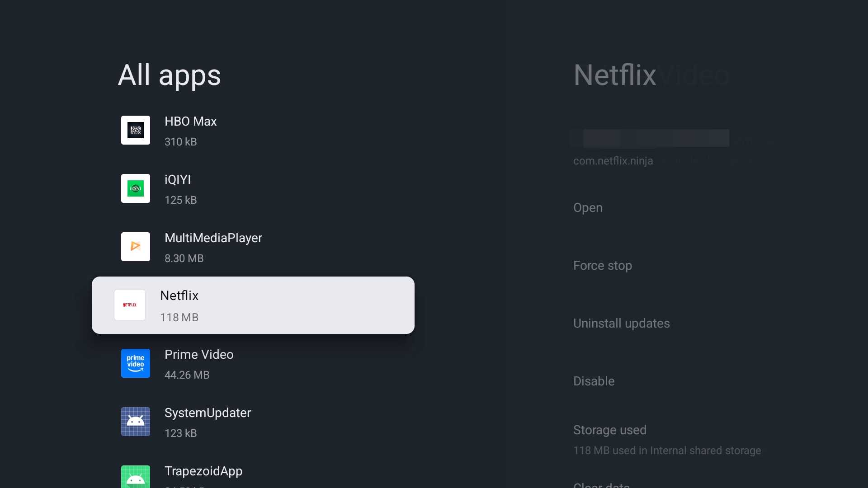Click the Prime Video app icon
868x488 pixels.
(136, 363)
